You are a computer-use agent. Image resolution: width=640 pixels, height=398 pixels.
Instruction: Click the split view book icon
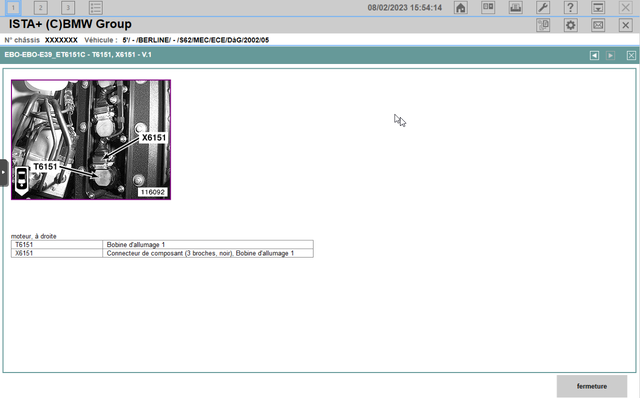click(488, 8)
